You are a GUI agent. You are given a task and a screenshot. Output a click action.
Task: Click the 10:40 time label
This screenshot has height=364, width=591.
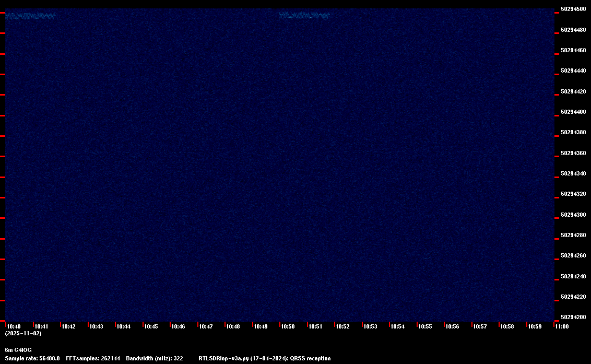pos(14,326)
